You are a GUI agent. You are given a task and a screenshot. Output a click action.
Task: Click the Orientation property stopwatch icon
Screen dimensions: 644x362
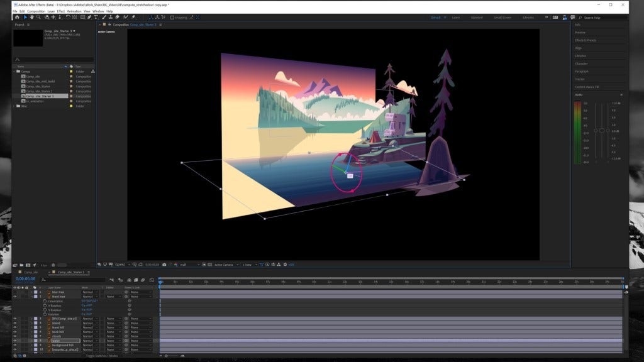[45, 301]
